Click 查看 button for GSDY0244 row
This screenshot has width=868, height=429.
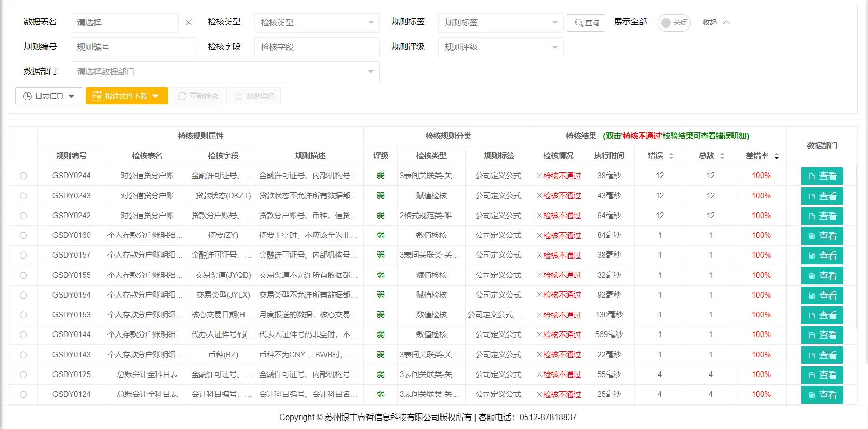[x=821, y=176]
